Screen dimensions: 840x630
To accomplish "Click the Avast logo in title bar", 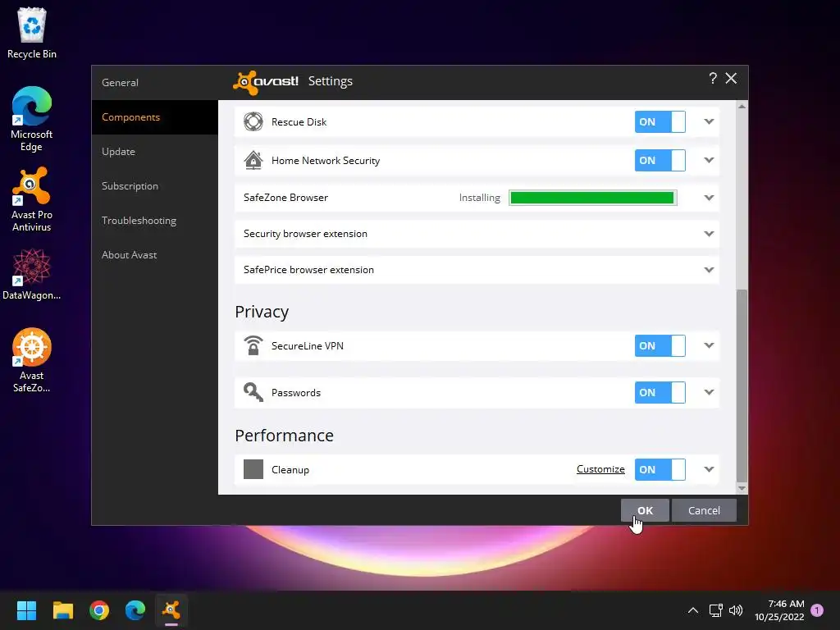I will (x=266, y=82).
